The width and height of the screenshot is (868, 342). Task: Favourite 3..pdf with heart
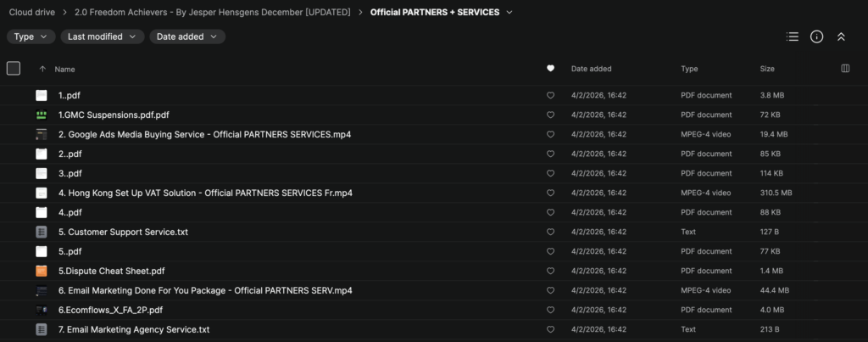pos(550,173)
